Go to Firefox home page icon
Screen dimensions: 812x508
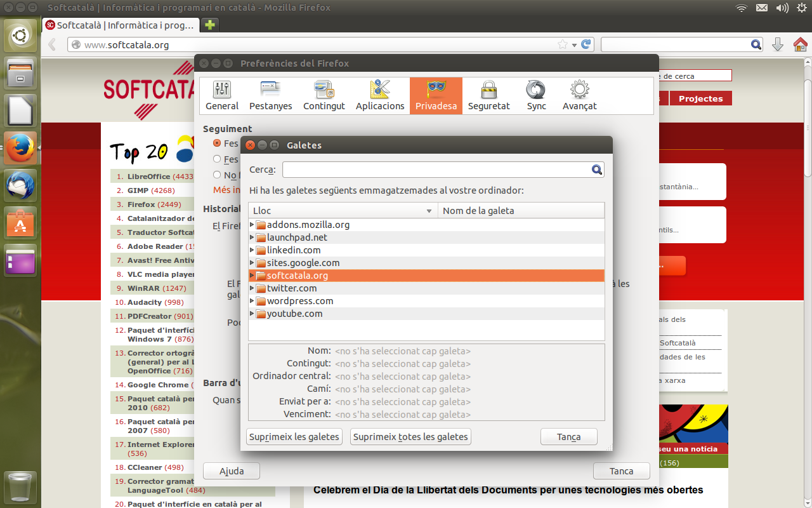[800, 44]
